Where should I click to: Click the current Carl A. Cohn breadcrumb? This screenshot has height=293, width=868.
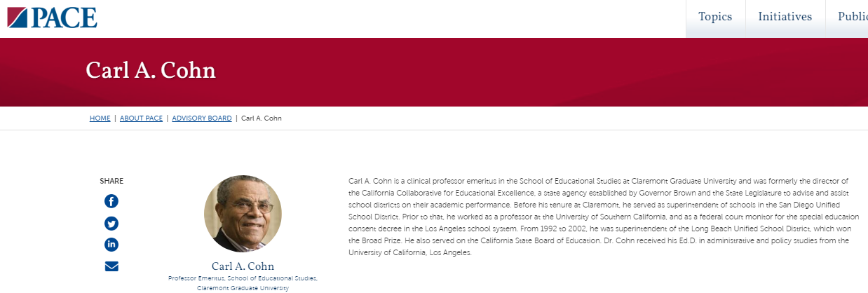click(262, 118)
